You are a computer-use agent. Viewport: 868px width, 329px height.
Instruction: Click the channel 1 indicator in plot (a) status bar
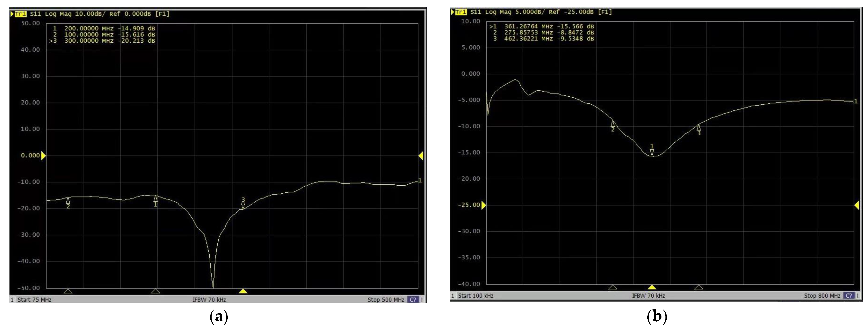coord(13,299)
